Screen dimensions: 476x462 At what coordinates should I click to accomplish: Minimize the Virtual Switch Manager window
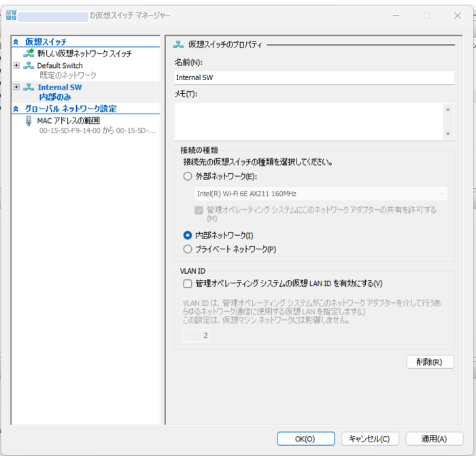[x=396, y=16]
